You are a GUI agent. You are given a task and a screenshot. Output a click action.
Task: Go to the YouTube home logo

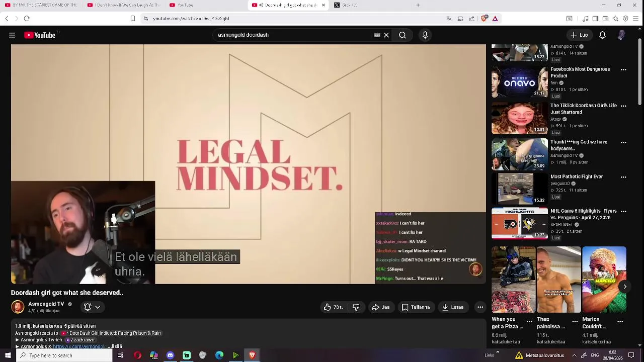(x=40, y=35)
